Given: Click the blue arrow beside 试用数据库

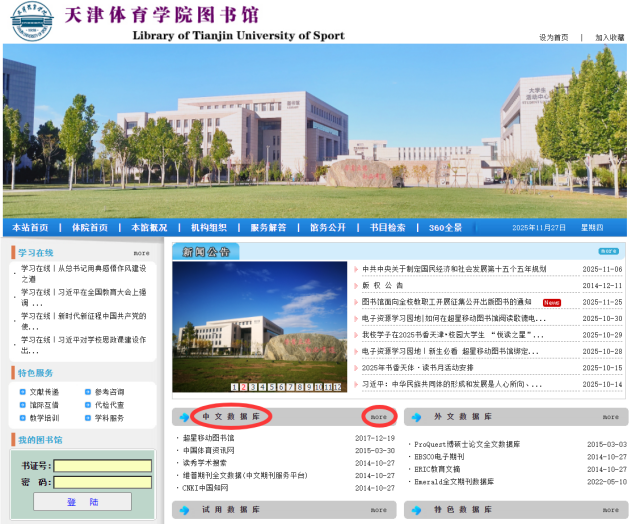Looking at the screenshot, I should pos(185,509).
